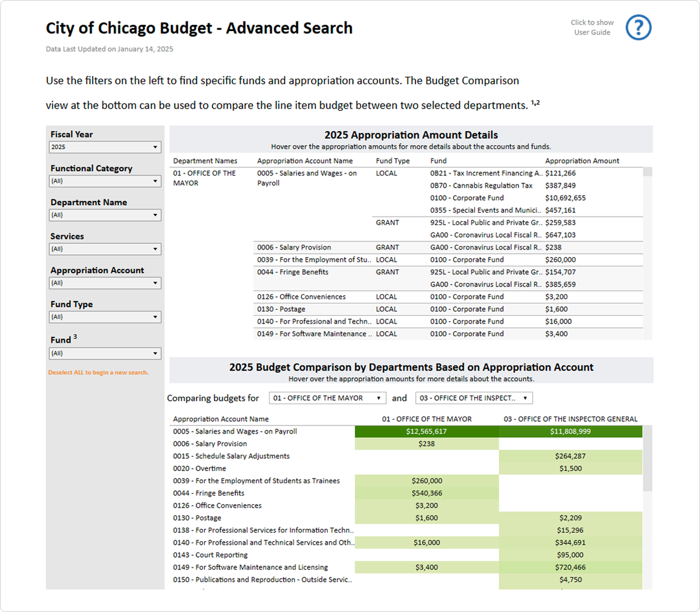
Task: Click the dark green '$11,808,999' cell
Action: [x=570, y=431]
